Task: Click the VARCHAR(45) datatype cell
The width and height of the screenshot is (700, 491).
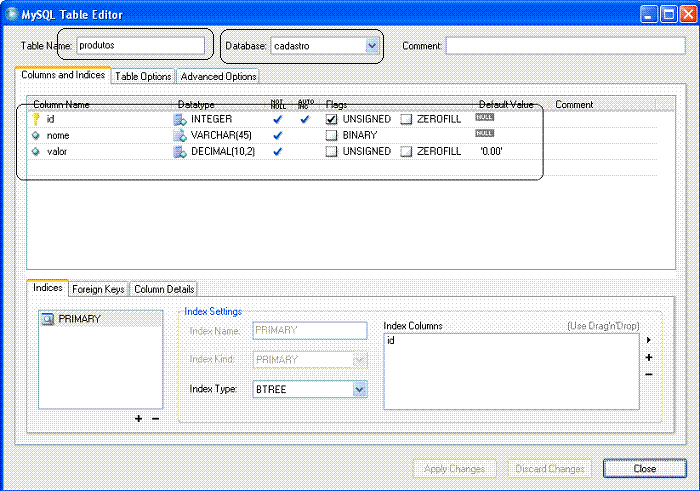Action: pyautogui.click(x=221, y=135)
